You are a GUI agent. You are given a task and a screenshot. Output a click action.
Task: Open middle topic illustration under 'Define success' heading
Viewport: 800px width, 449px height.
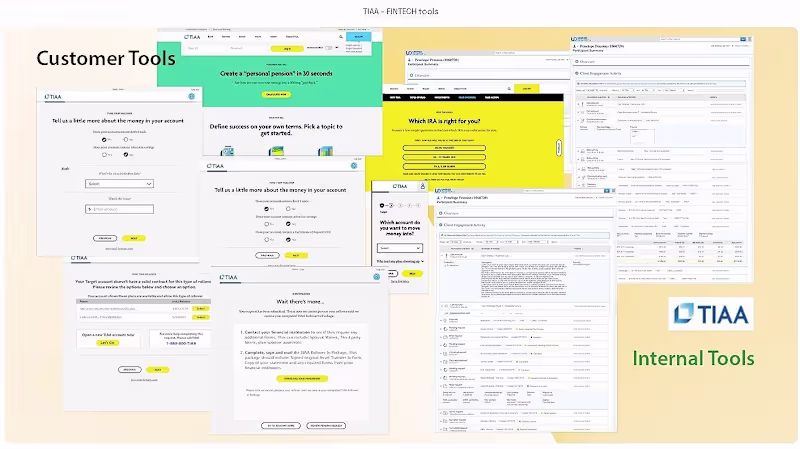(x=276, y=151)
